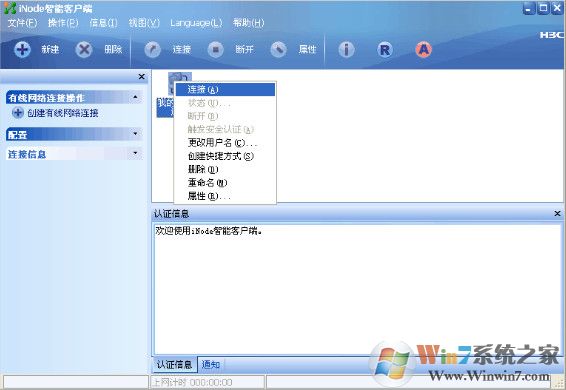Minimize the iNode window
Viewport: 566px width, 390px height.
528,9
